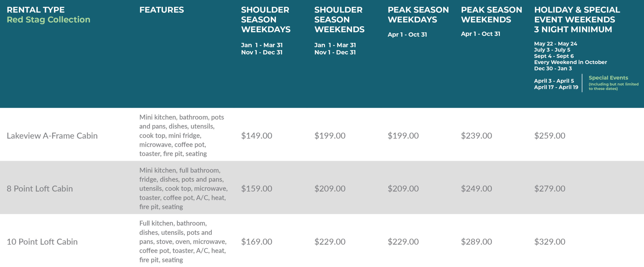Screen dimensions: 644x267
Task: Click the 10 Point Loft Cabin features text
Action: (183, 242)
